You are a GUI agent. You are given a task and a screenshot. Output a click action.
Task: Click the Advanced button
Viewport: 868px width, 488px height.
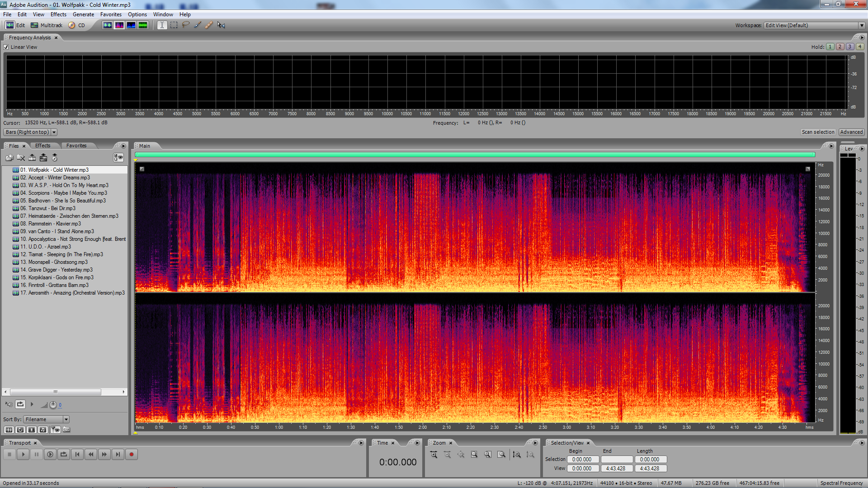pos(851,132)
